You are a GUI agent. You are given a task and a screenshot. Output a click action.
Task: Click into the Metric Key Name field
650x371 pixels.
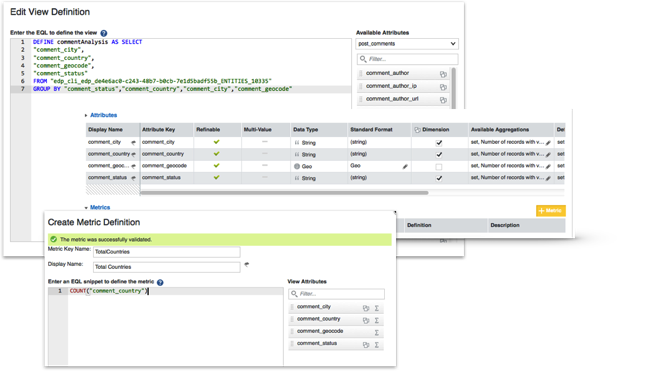click(x=167, y=252)
